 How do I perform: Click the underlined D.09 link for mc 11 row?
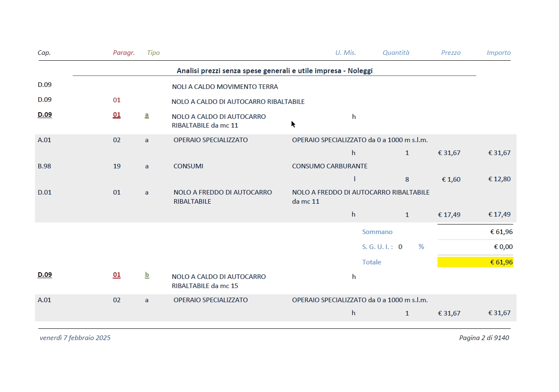coord(45,115)
